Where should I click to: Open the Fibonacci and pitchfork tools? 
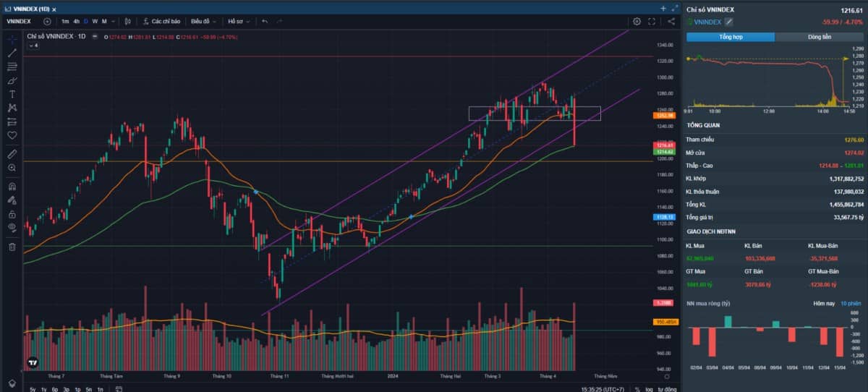tap(12, 67)
